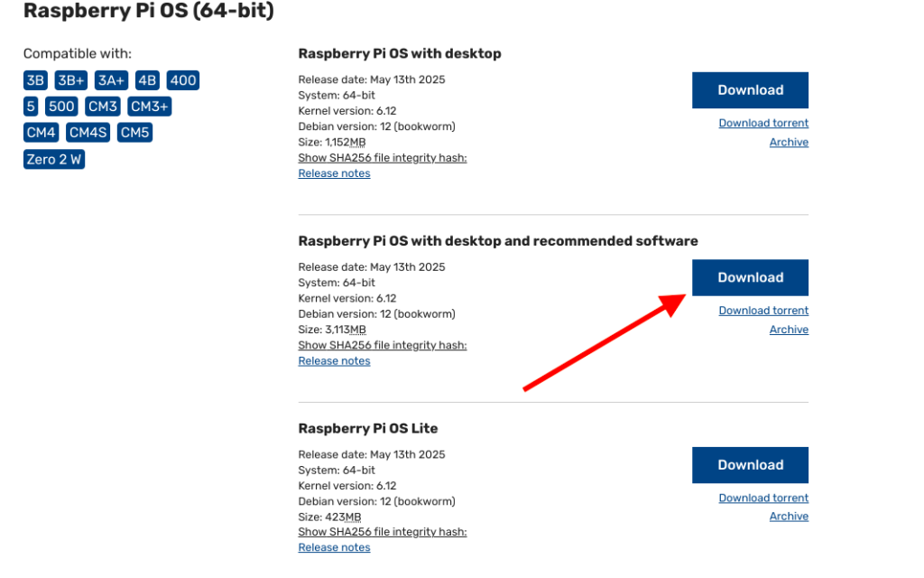Click the 400 compatibility badge
Screen dimensions: 924x578
click(x=183, y=80)
